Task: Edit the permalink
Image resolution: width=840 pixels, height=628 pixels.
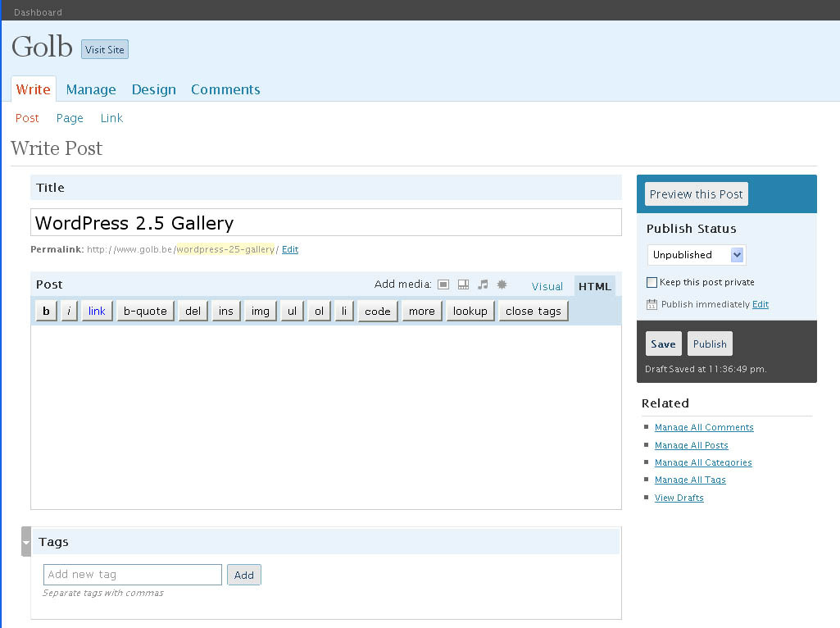Action: 290,249
